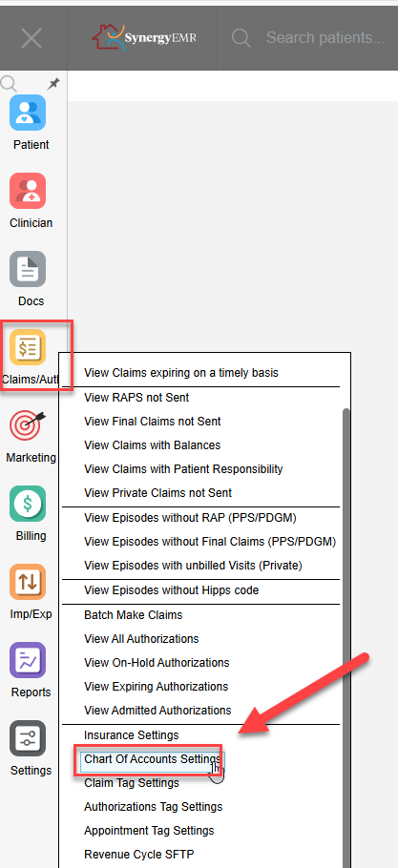398x868 pixels.
Task: Close the menu with the X icon
Action: tap(31, 38)
